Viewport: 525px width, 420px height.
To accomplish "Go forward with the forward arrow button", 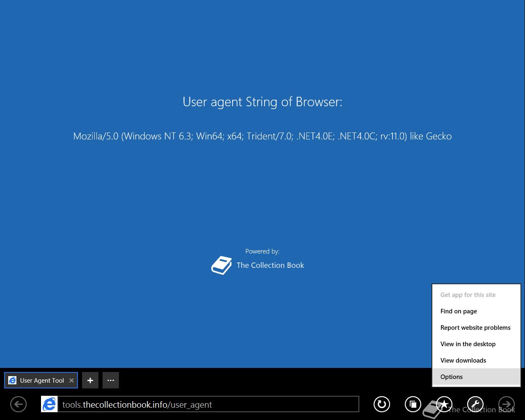I will (x=507, y=404).
